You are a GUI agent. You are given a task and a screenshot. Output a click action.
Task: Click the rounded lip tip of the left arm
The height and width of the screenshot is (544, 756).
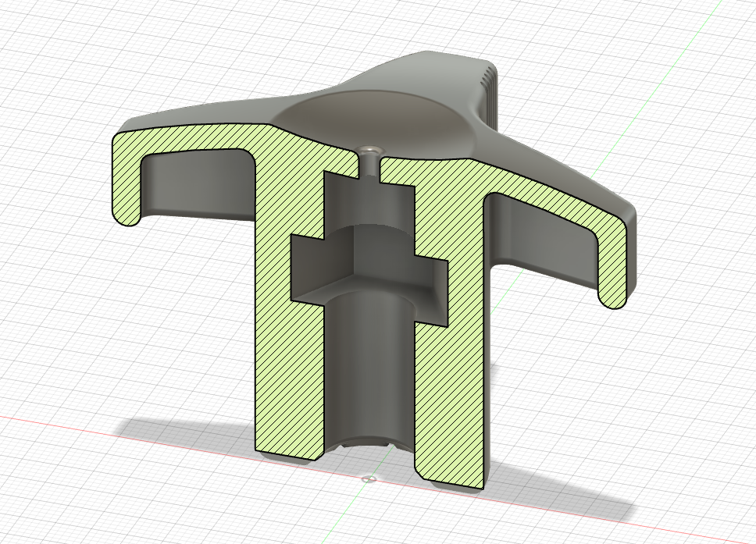tap(129, 219)
